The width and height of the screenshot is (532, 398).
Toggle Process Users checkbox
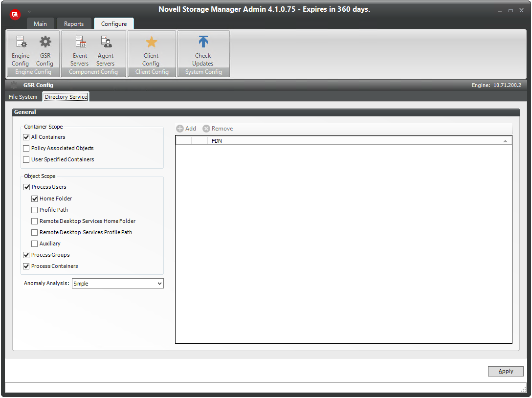point(26,187)
